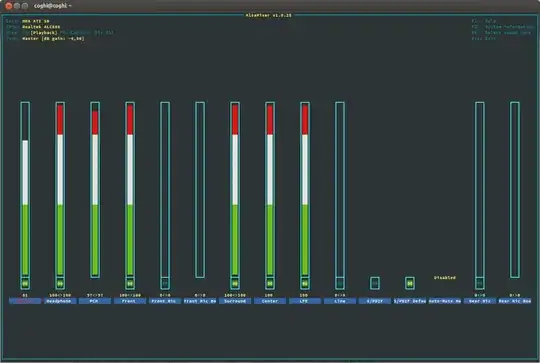Click the AlsaMixer v1.0.25 title text
This screenshot has height=363, width=540.
(x=269, y=15)
